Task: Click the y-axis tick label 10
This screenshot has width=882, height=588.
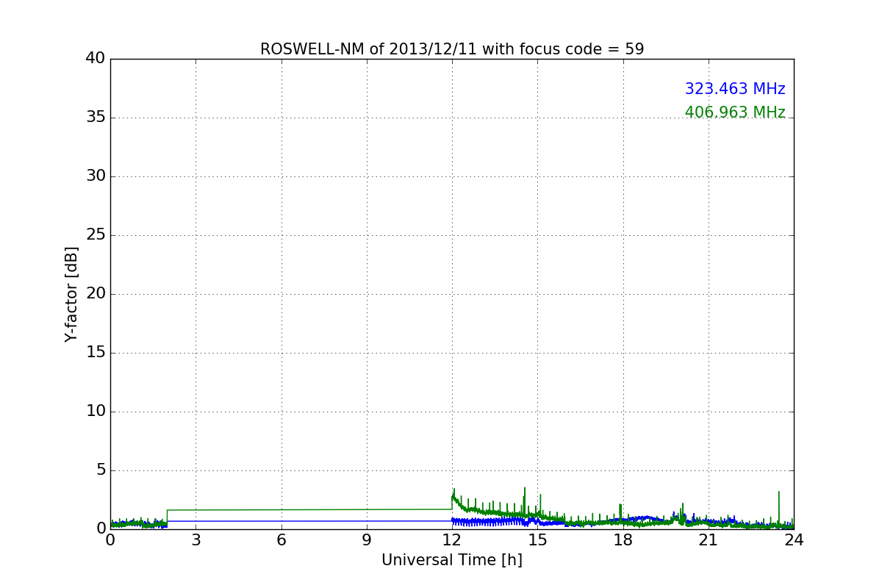Action: point(96,412)
